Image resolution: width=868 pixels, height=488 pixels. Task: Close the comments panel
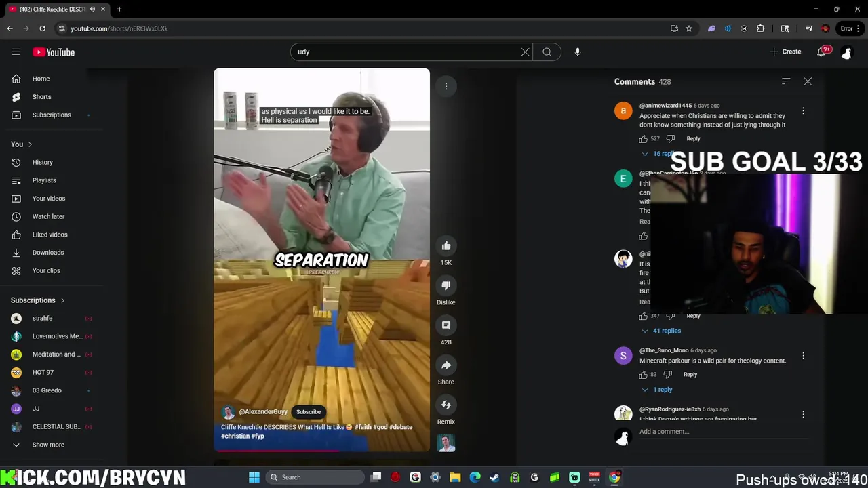pos(808,81)
